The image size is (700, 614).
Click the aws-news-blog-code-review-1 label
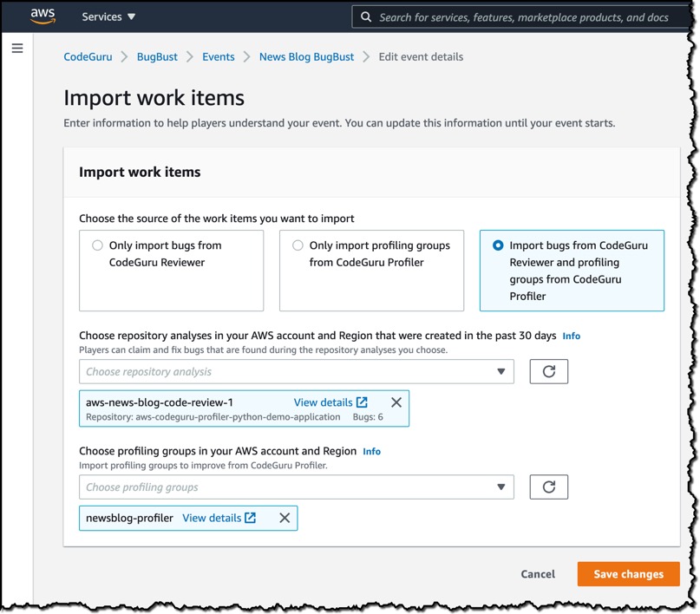[x=160, y=402]
